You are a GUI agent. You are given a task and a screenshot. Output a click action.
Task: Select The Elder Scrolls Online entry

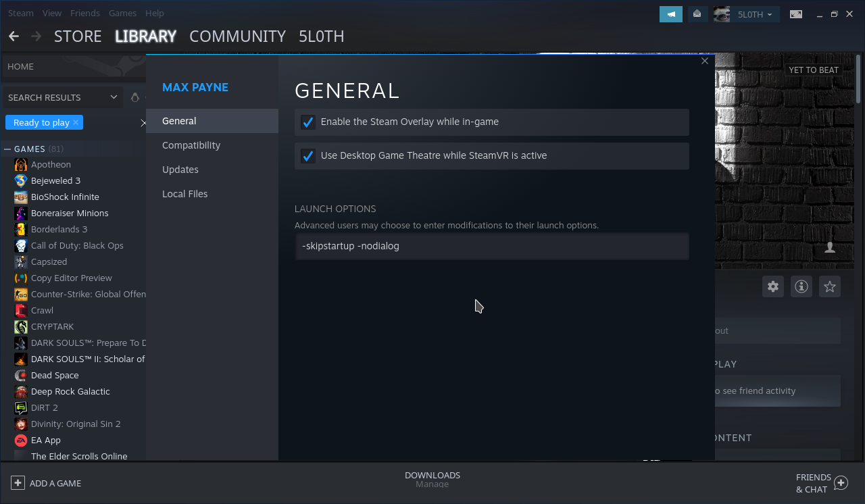pos(80,456)
